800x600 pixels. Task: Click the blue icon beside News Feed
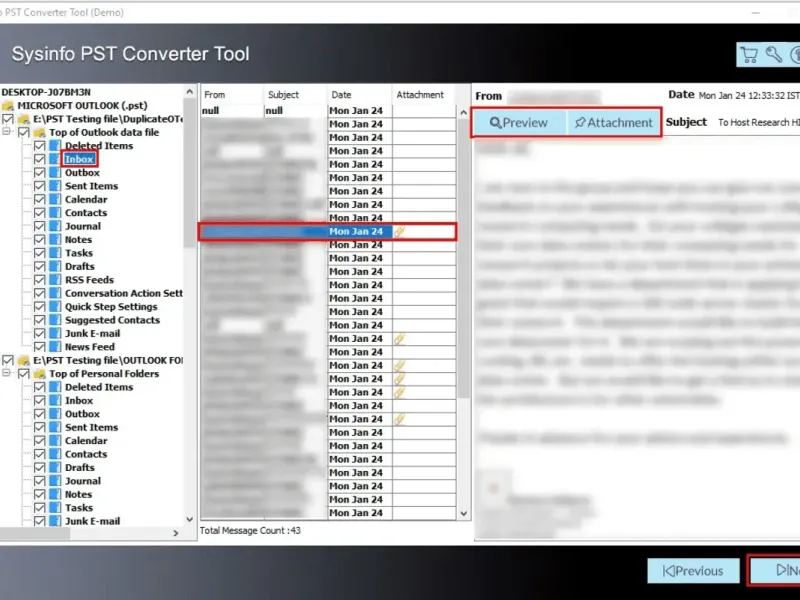[x=55, y=347]
